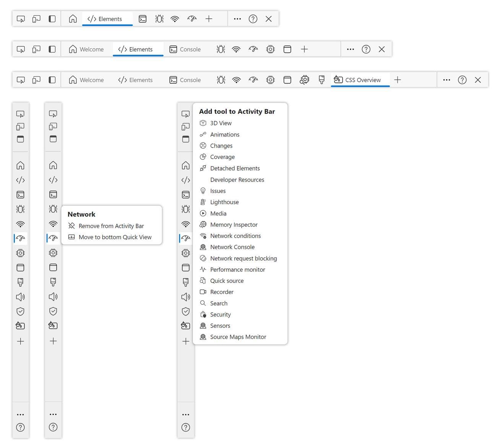Select Network request blocking from the list
The height and width of the screenshot is (448, 497).
243,258
